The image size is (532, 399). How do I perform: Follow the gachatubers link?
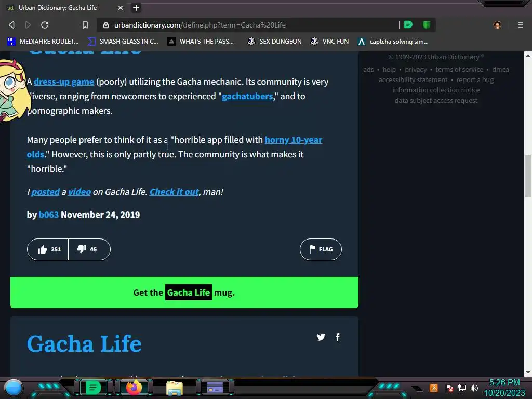click(247, 96)
